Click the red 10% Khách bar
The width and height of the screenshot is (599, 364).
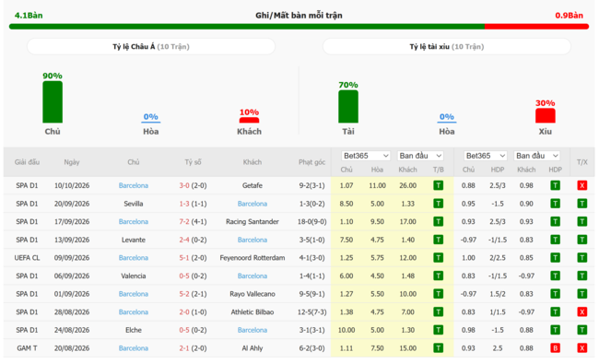pos(249,120)
